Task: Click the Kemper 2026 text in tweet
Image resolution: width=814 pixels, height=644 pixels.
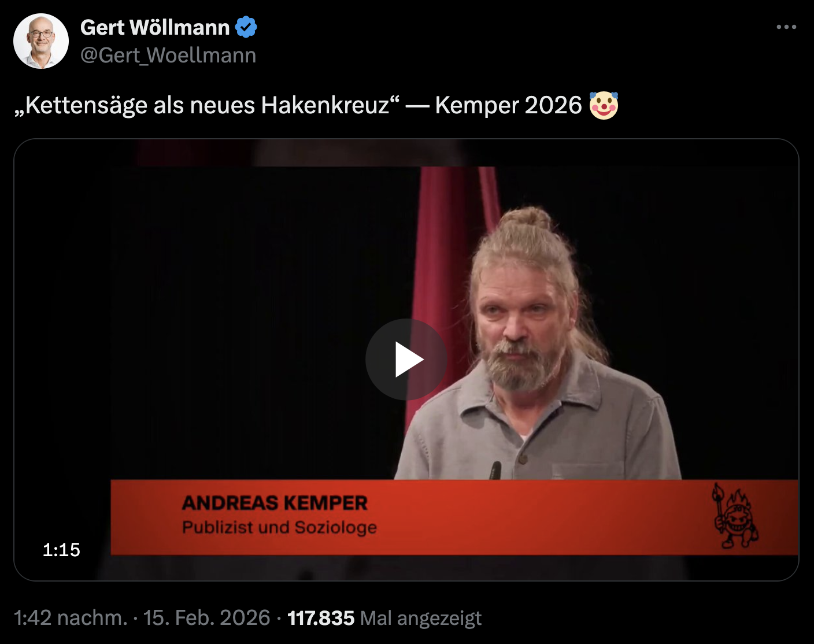Action: pos(508,105)
